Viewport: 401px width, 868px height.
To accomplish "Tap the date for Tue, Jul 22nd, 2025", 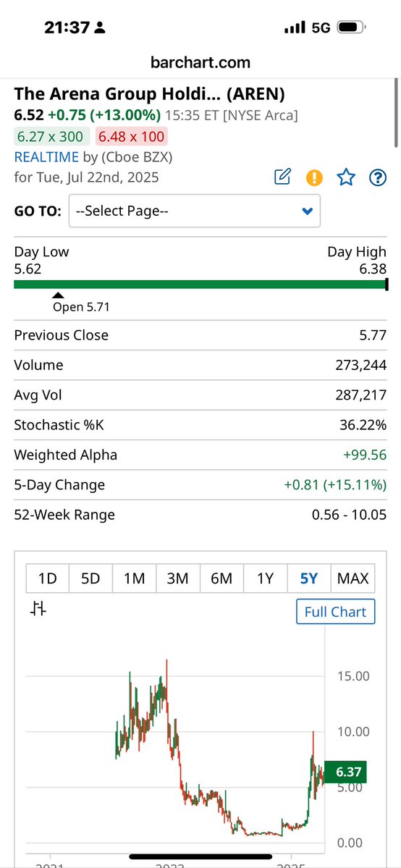I will tap(86, 177).
